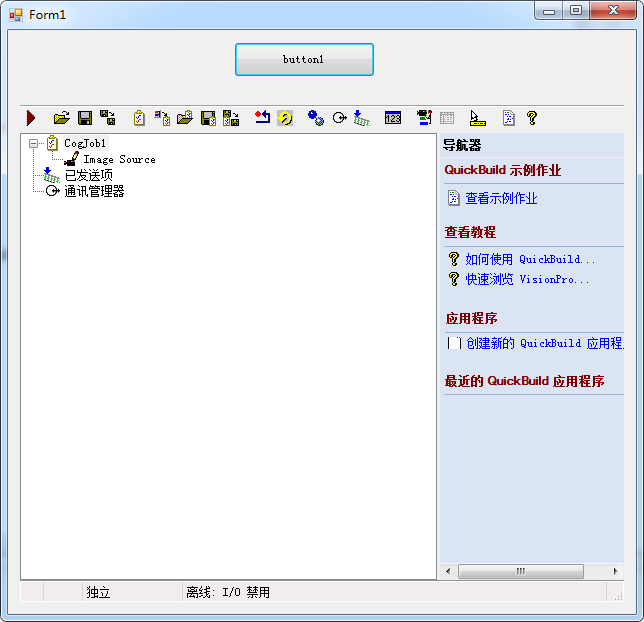The image size is (644, 622).
Task: Click the Save application as icon
Action: click(x=108, y=118)
